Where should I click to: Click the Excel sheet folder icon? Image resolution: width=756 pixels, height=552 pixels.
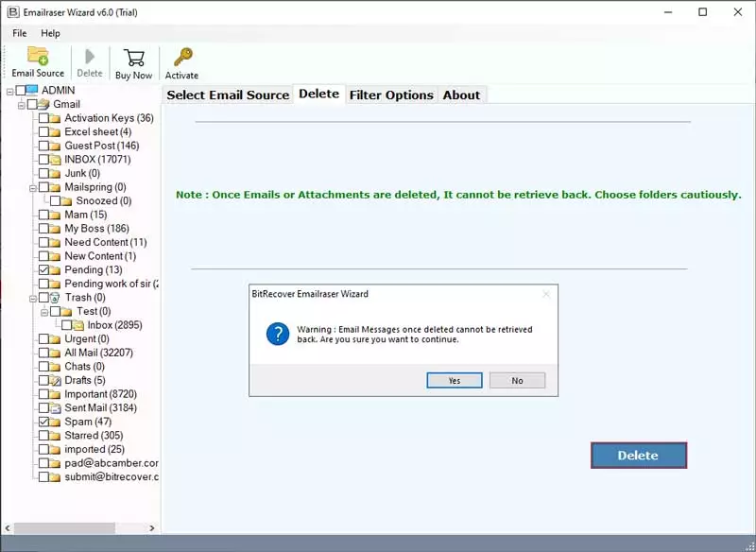pos(55,132)
